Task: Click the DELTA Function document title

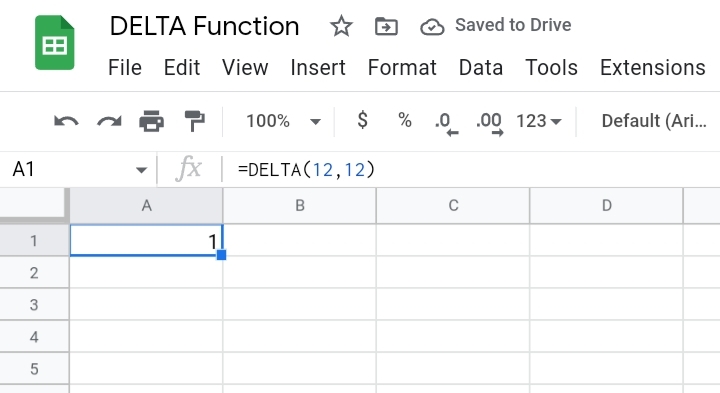Action: [x=204, y=26]
